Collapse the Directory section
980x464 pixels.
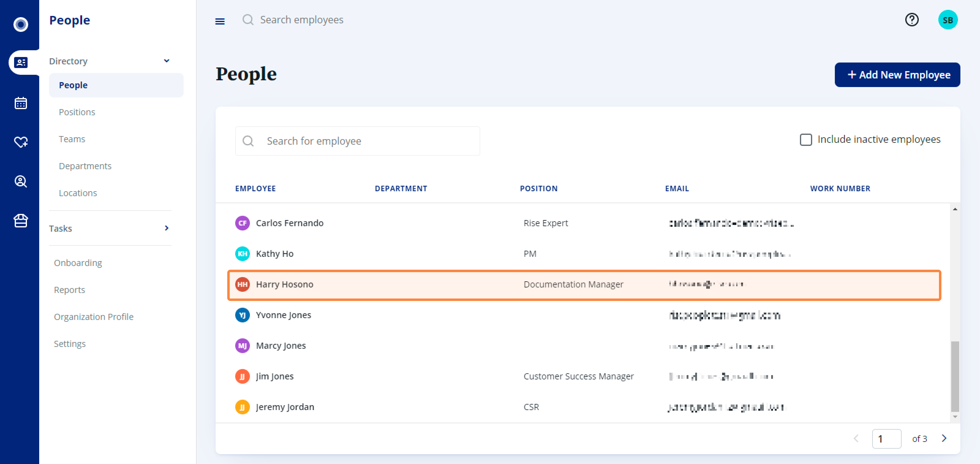(x=166, y=60)
